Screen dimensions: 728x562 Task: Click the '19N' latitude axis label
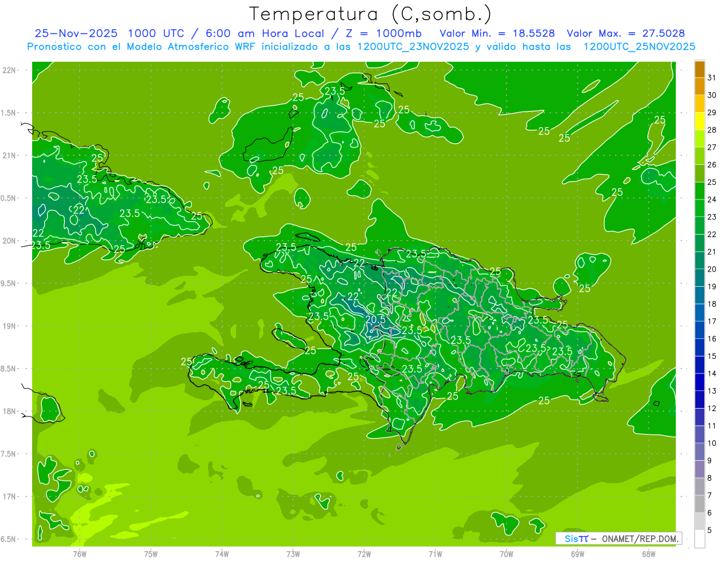coord(10,326)
